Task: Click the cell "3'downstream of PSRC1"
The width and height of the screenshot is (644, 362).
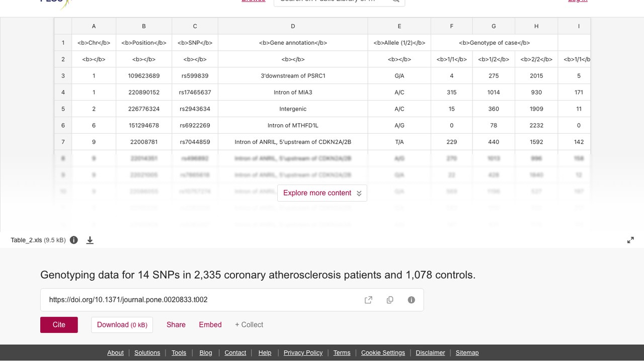Action: click(293, 76)
